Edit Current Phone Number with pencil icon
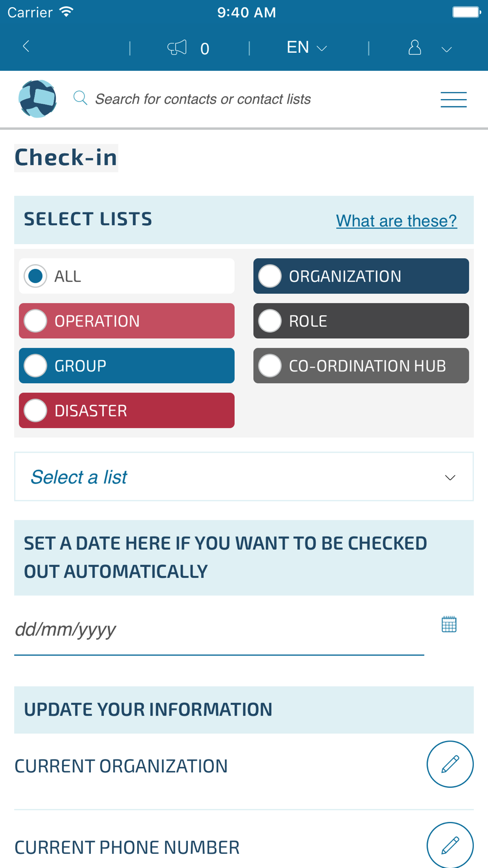Image resolution: width=488 pixels, height=868 pixels. pos(450,845)
